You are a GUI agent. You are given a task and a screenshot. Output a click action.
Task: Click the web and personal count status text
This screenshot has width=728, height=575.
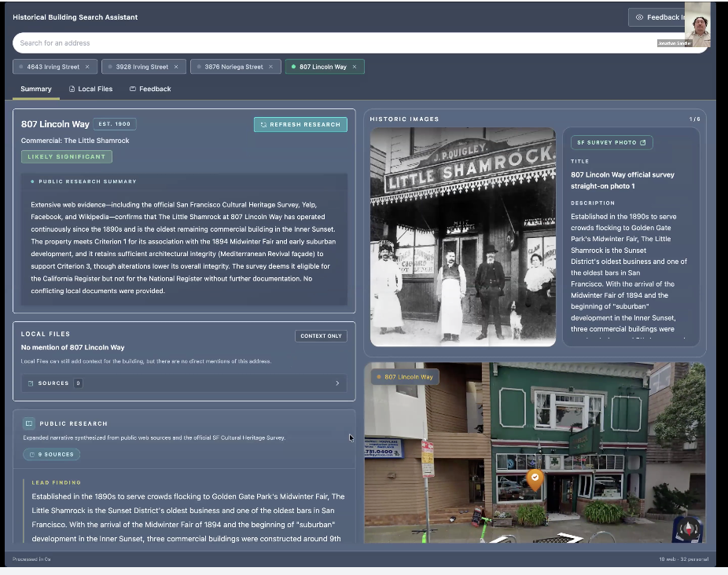683,559
